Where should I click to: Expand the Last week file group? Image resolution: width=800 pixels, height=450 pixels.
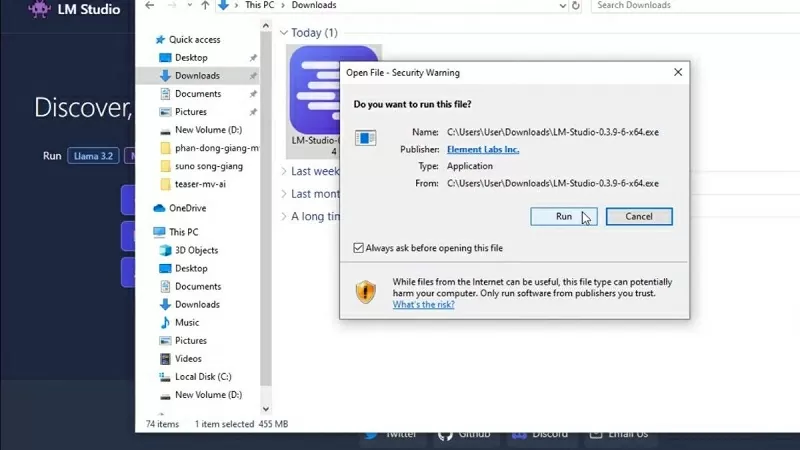[x=284, y=171]
